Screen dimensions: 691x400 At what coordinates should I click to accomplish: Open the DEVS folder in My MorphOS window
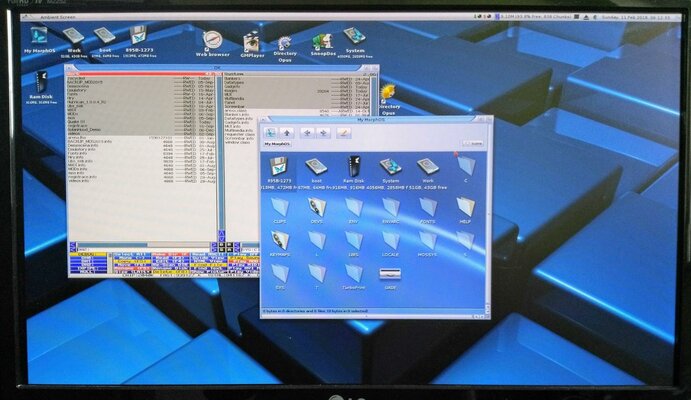point(316,207)
